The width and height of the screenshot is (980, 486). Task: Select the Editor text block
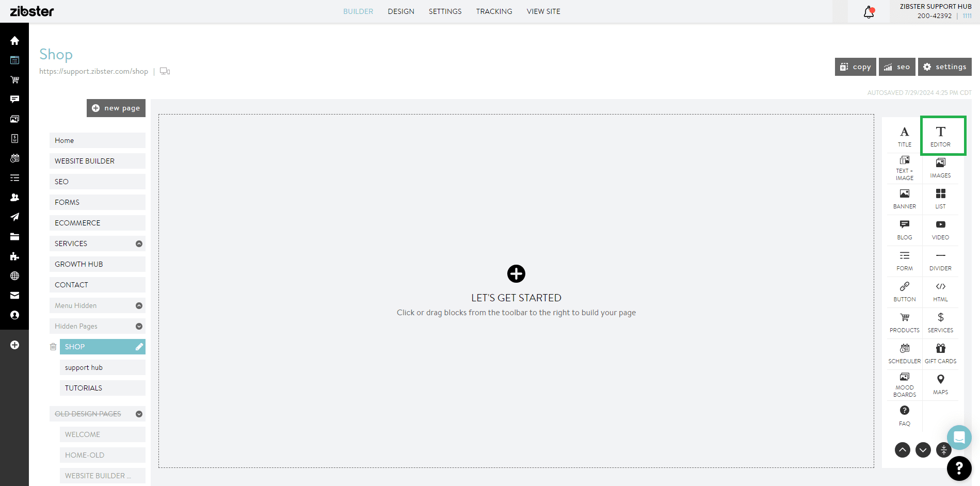[940, 137]
